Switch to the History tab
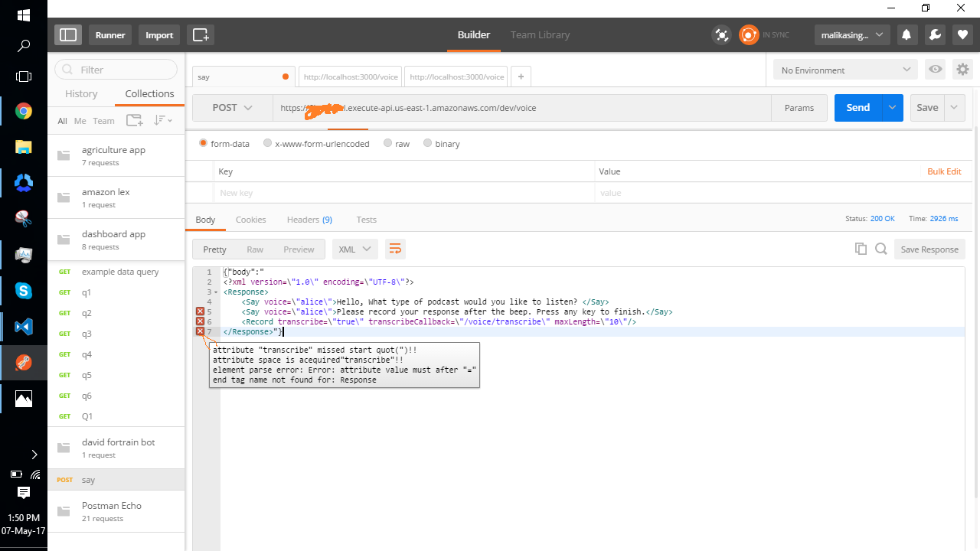The image size is (980, 551). 81,93
